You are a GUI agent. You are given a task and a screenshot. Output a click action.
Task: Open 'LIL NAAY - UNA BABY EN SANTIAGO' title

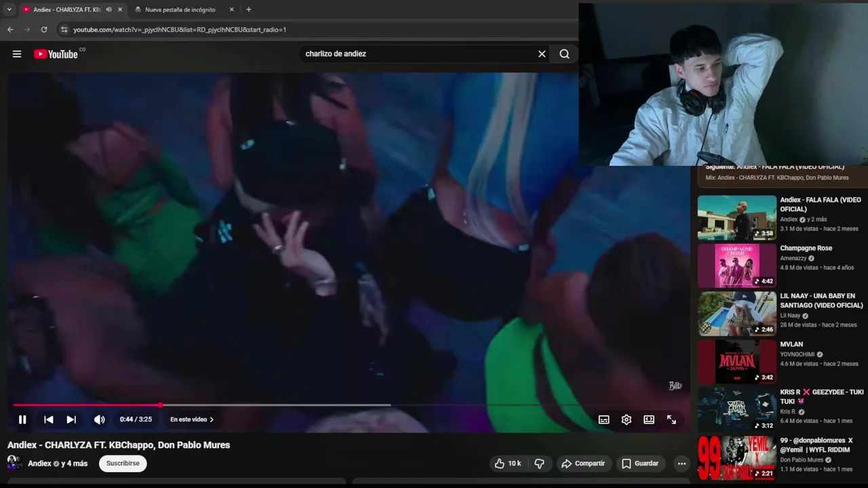(x=821, y=301)
